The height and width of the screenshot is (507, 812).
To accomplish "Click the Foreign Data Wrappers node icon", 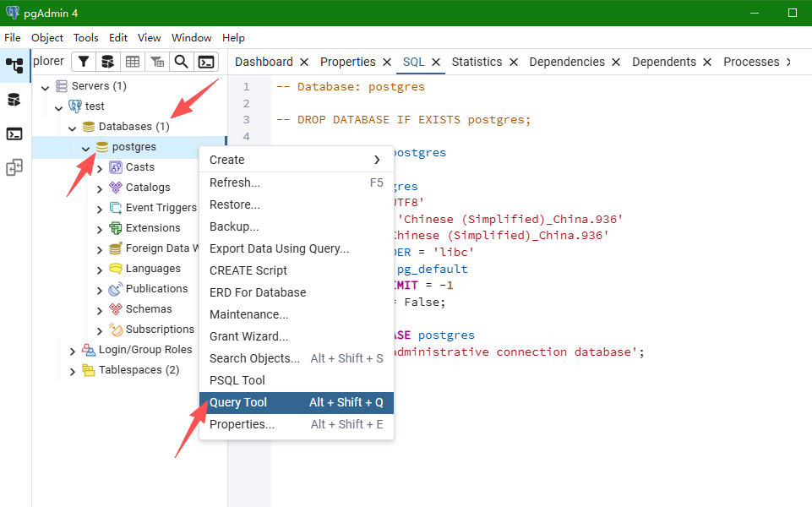I will (116, 248).
